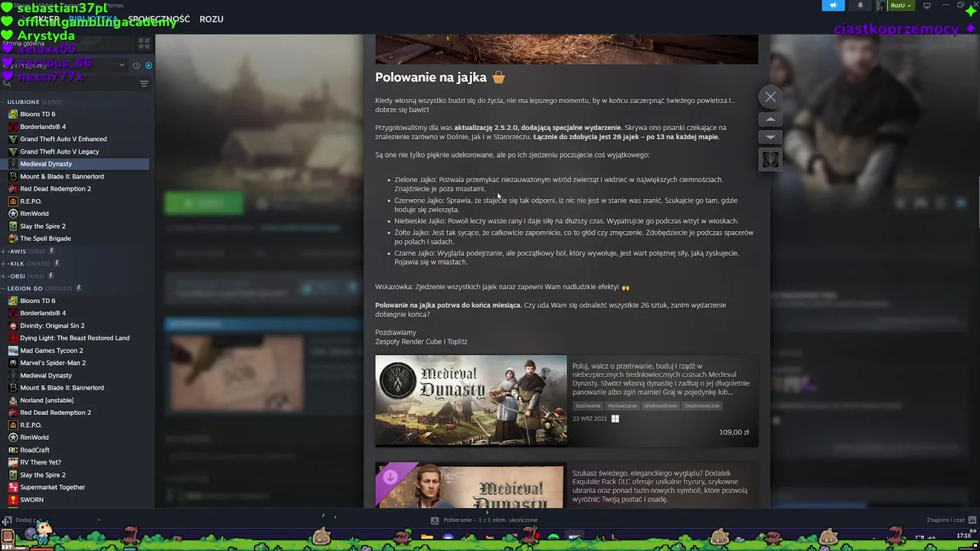Click the SWORN game icon

pos(13,500)
